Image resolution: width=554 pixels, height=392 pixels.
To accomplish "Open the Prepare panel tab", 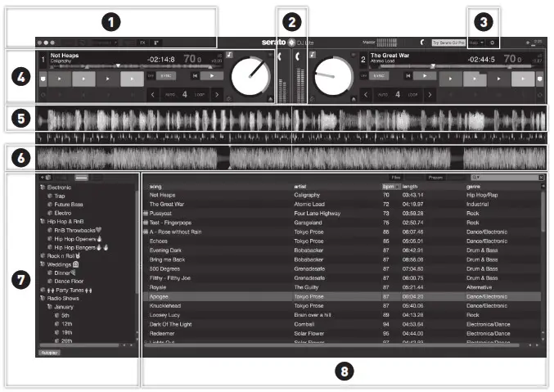I will point(435,178).
